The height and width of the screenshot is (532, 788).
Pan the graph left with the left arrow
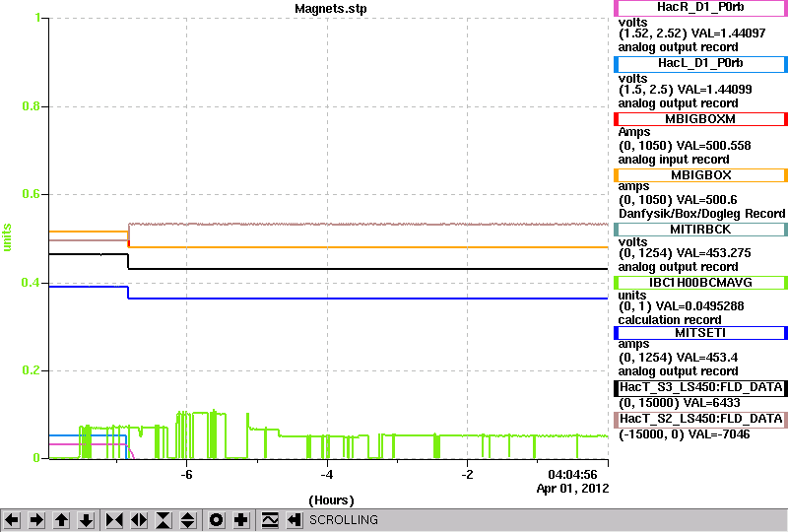pyautogui.click(x=13, y=520)
